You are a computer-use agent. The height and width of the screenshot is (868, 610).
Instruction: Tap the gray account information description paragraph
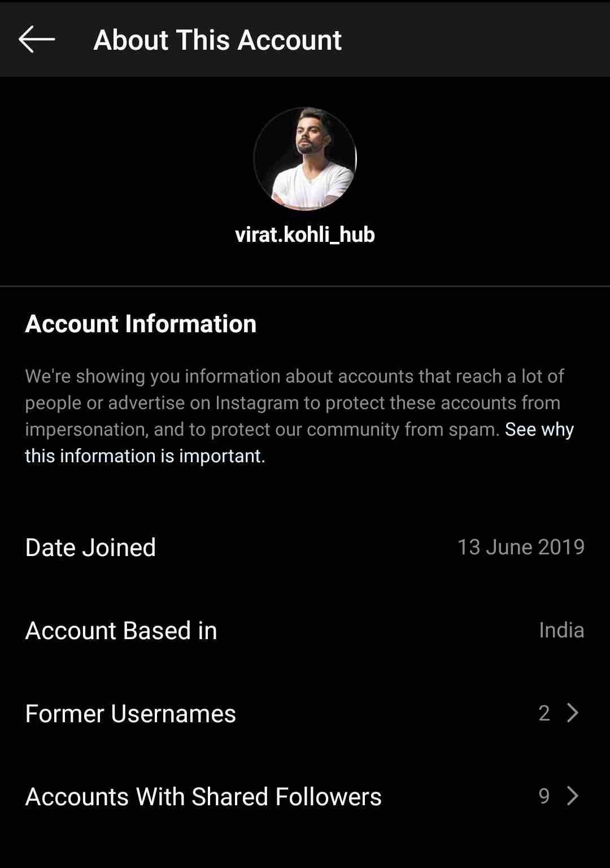294,402
